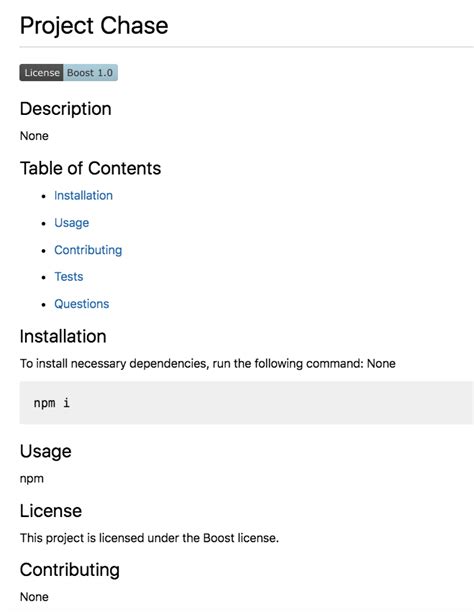This screenshot has width=474, height=614.
Task: Click the License section heading
Action: (x=51, y=511)
